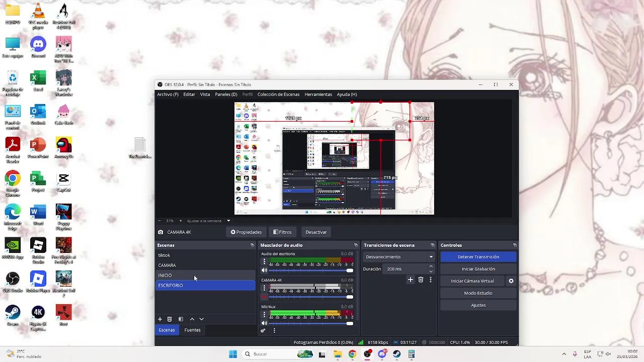Open audio mixer menu dots at bottom
644x362 pixels.
[274, 330]
